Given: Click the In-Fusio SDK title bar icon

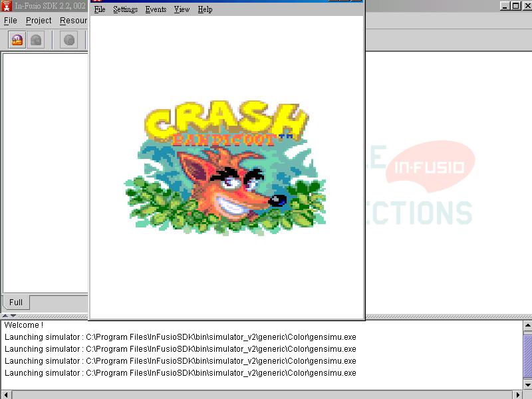Looking at the screenshot, I should 7,5.
